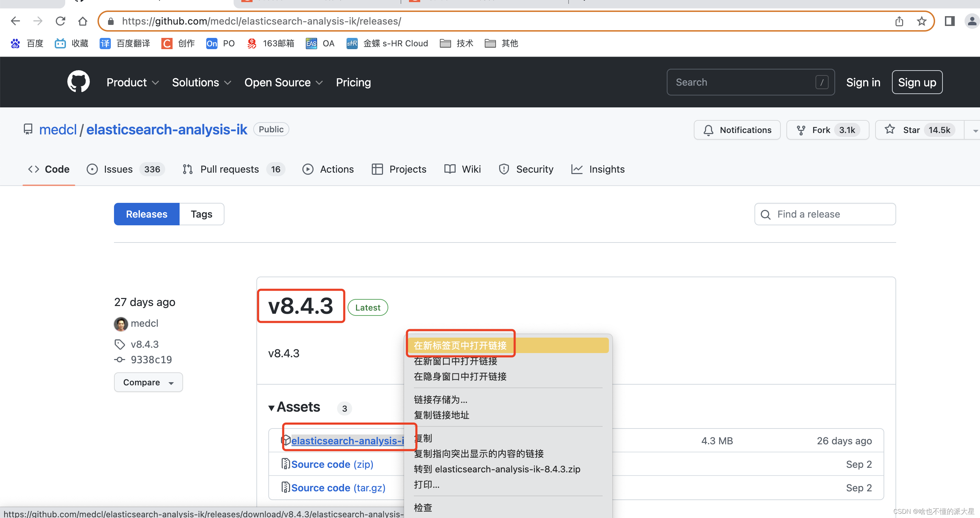This screenshot has height=518, width=980.
Task: Open the 收藏 bookmark
Action: tap(72, 44)
